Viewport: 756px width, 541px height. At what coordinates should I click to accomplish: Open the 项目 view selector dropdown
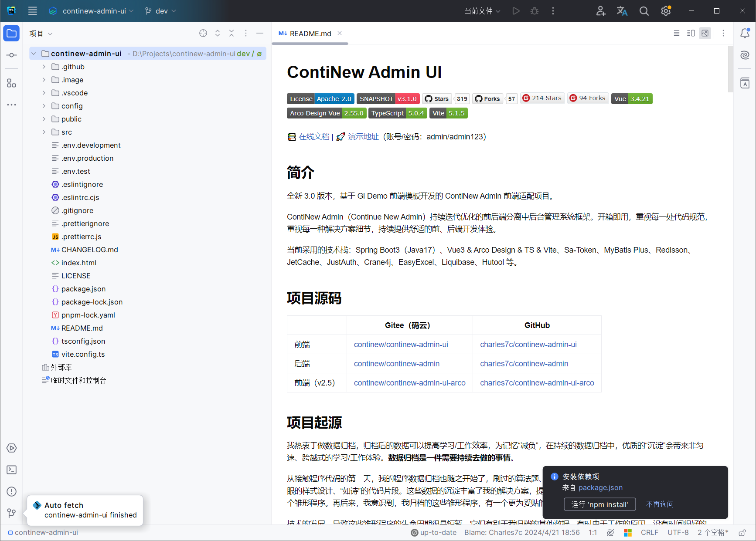point(41,34)
